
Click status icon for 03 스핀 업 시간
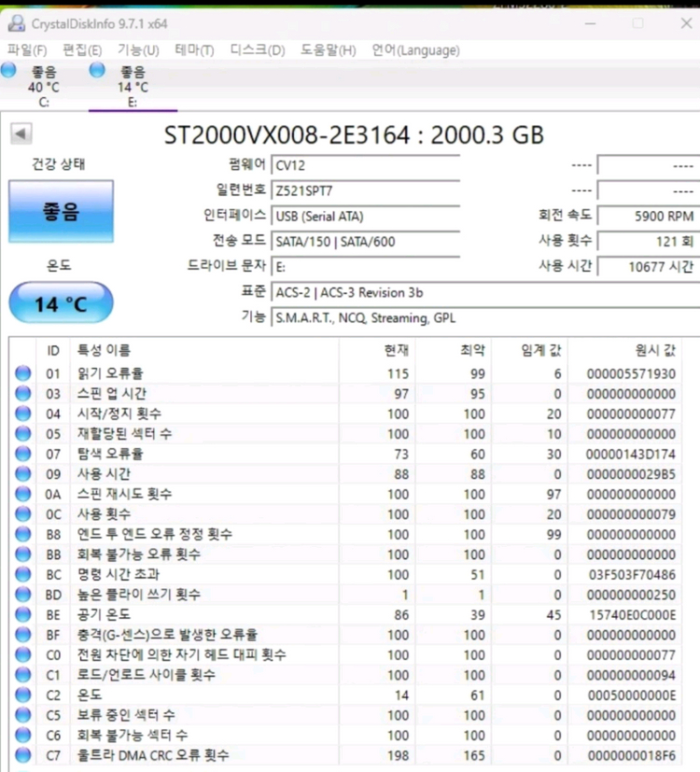point(22,393)
